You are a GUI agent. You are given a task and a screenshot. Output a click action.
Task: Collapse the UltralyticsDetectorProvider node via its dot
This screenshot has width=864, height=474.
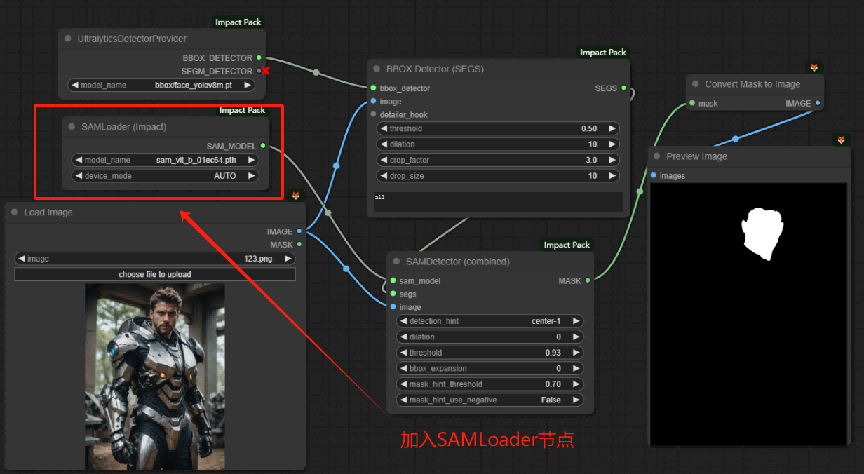(x=68, y=39)
